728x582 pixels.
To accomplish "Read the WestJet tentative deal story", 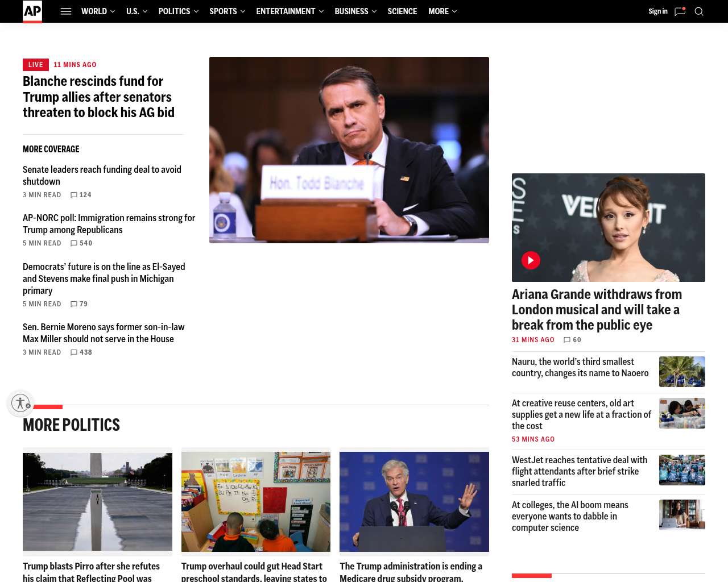I will pyautogui.click(x=580, y=472).
